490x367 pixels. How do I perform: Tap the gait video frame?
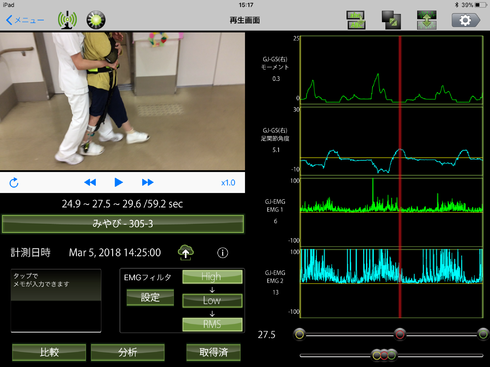click(x=122, y=101)
